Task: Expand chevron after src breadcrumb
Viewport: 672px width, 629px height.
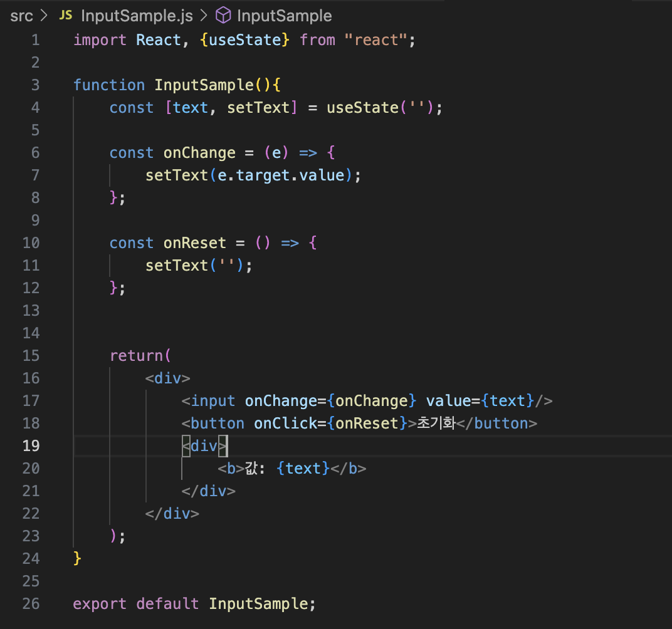Action: [44, 16]
